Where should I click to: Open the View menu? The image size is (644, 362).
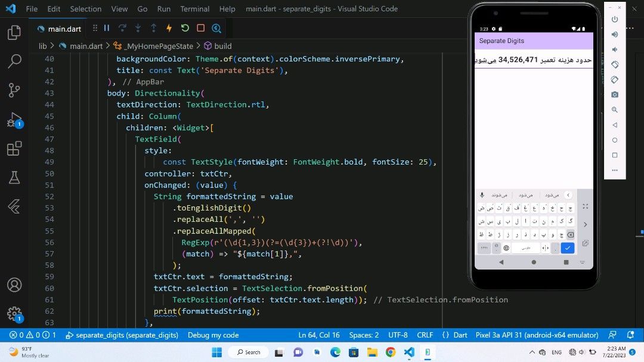[119, 8]
